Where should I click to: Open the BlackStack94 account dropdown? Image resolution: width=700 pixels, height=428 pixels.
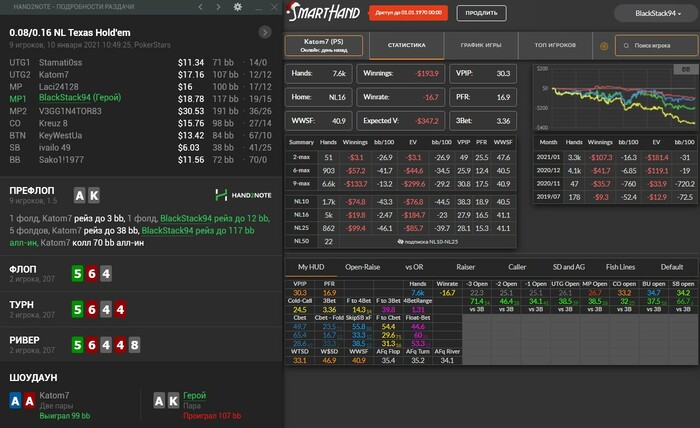point(656,13)
